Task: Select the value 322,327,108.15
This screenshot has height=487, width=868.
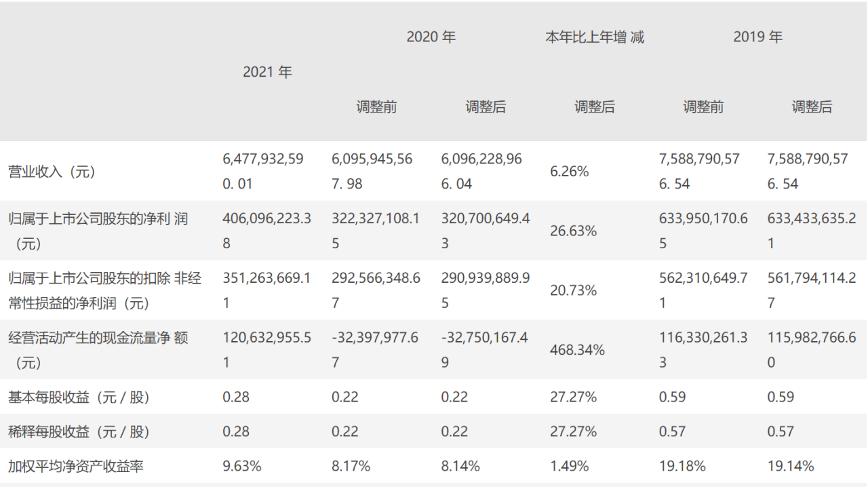Action: [x=376, y=231]
